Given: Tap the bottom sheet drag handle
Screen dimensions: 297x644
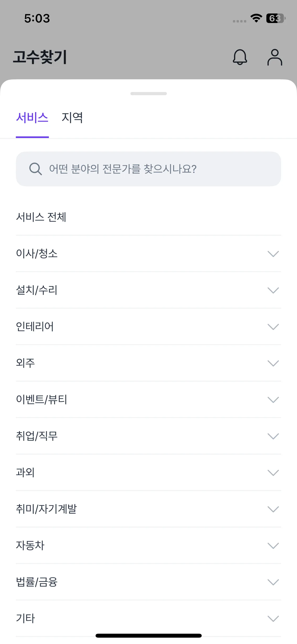Looking at the screenshot, I should (149, 94).
